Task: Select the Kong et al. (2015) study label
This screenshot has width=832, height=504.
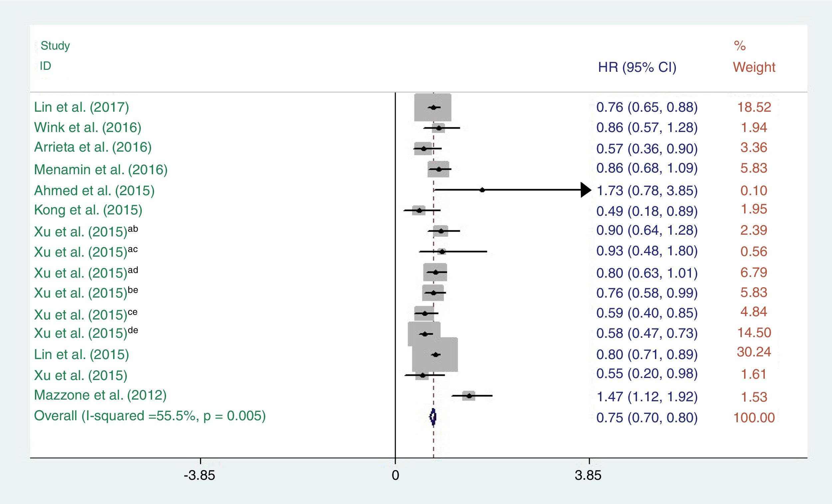Action: pyautogui.click(x=88, y=210)
